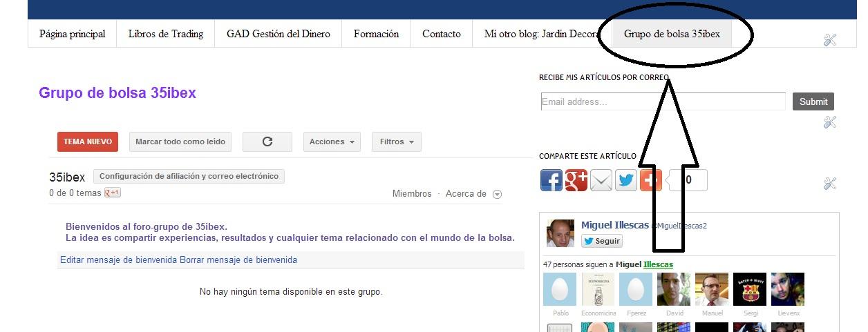
Task: Select the Formación tab
Action: pos(376,33)
